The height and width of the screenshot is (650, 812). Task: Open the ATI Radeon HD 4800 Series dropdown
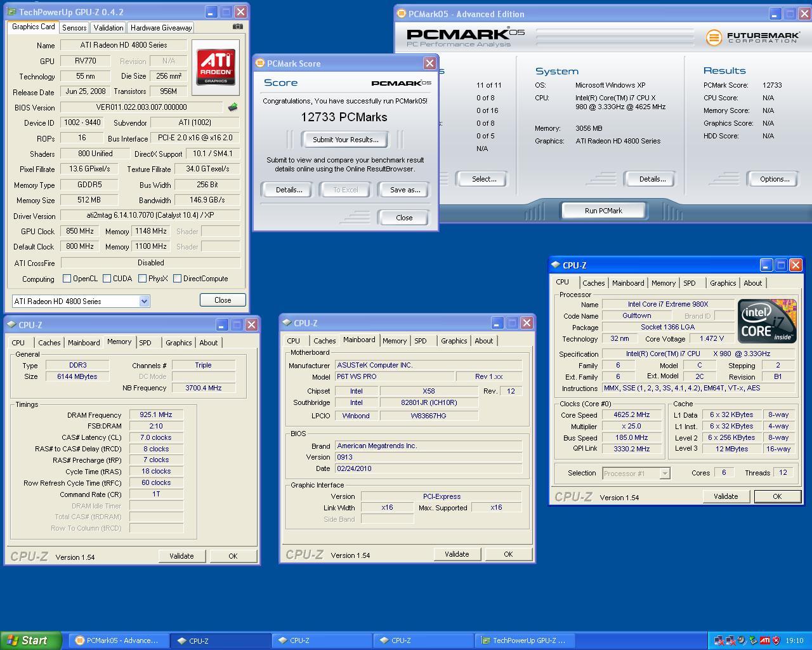pyautogui.click(x=144, y=302)
